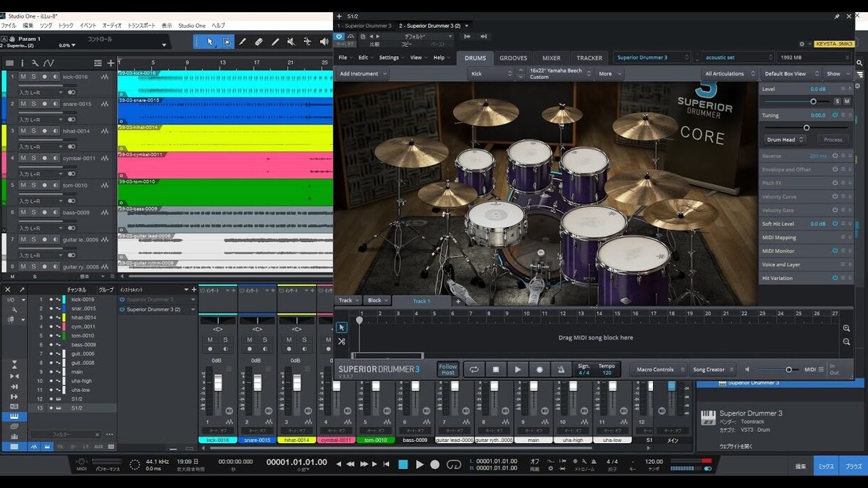Add a new track with plus icon
This screenshot has height=488, width=868.
click(110, 63)
